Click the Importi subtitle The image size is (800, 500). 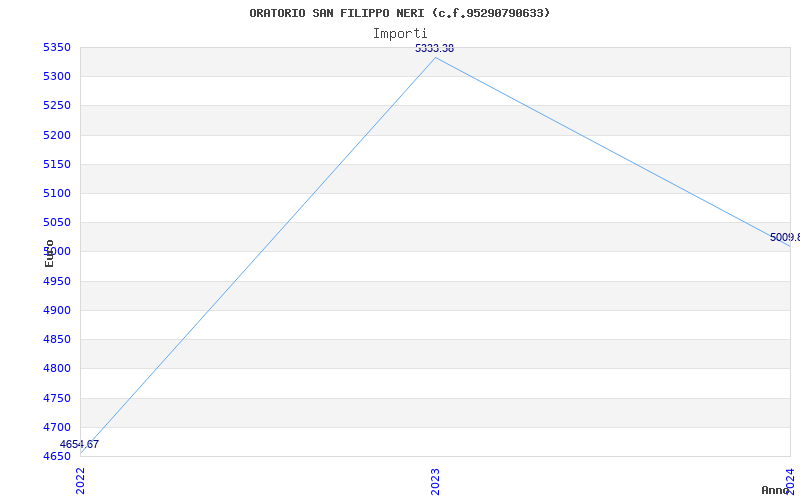pos(400,34)
